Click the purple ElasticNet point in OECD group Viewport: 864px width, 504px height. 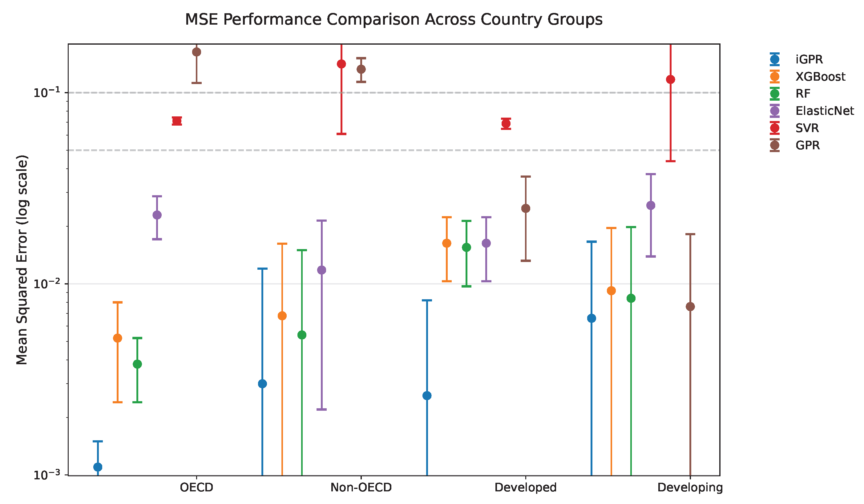click(x=157, y=215)
